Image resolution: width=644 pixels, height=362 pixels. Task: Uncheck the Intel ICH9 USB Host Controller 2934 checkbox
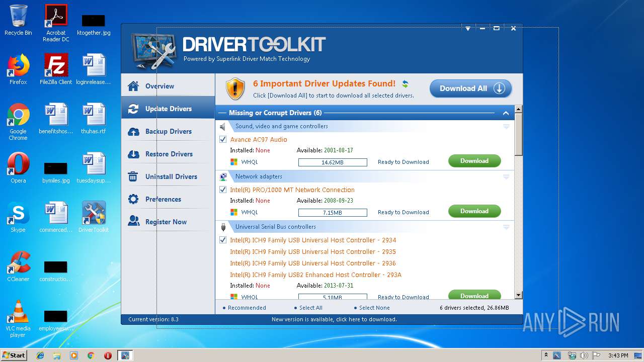point(223,240)
